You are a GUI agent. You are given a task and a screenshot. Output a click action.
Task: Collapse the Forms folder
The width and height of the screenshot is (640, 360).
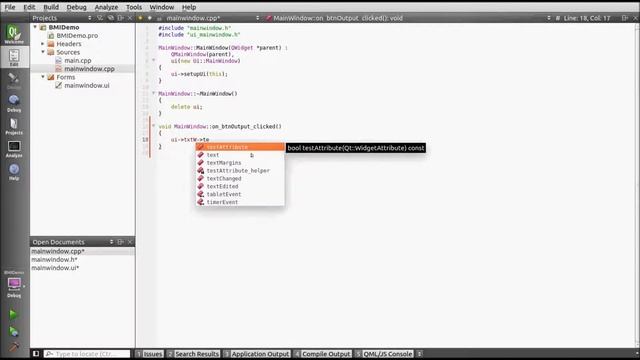[43, 77]
